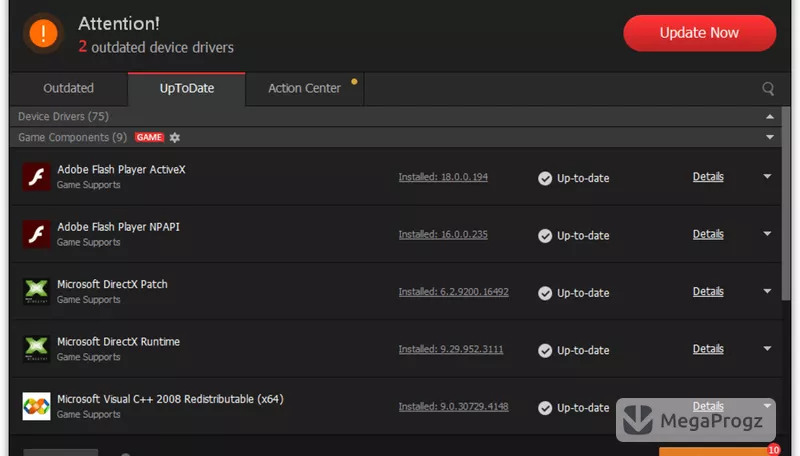Screen dimensions: 800x456
Task: Click the Game Components (9) header label
Action: tap(72, 137)
